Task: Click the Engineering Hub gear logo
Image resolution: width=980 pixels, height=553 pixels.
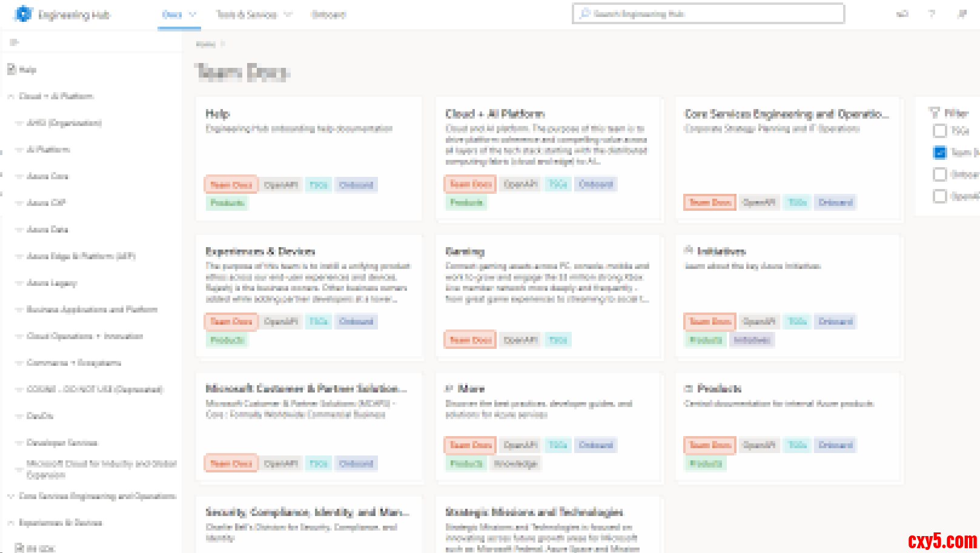Action: pos(23,14)
